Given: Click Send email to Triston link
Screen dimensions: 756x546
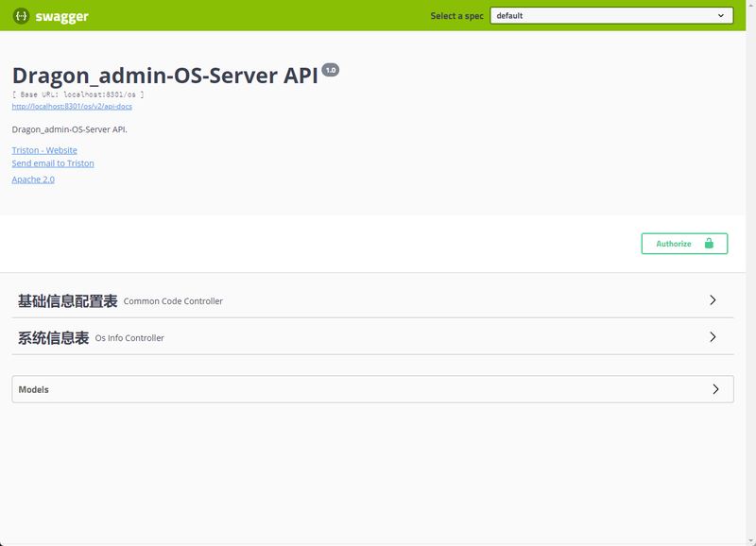Looking at the screenshot, I should [x=53, y=163].
